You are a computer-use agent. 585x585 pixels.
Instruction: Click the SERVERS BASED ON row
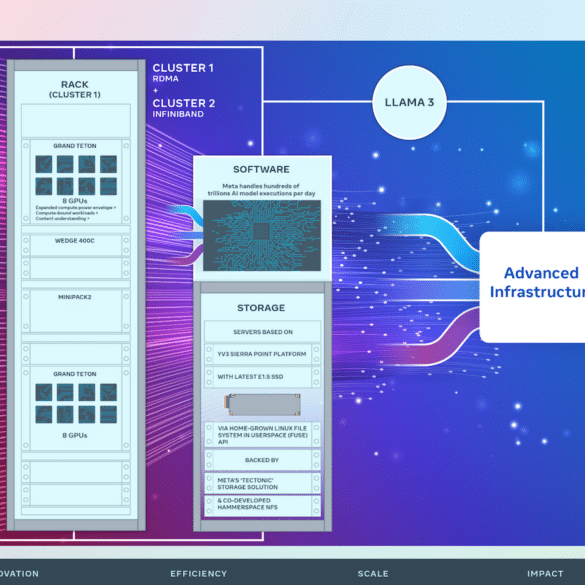point(263,332)
